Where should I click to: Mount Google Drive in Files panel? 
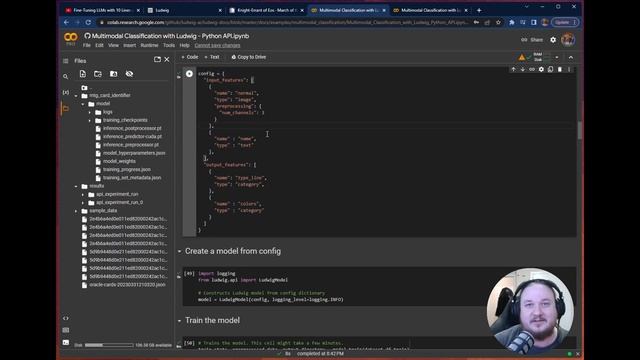113,74
